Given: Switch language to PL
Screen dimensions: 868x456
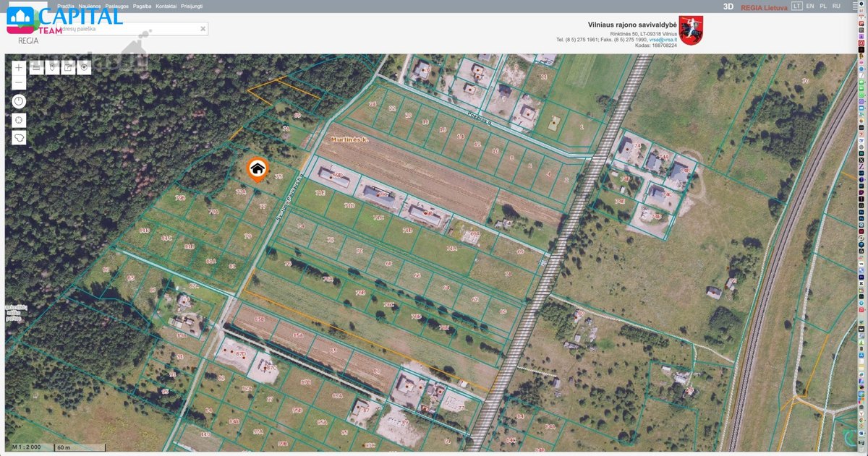Looking at the screenshot, I should point(823,6).
